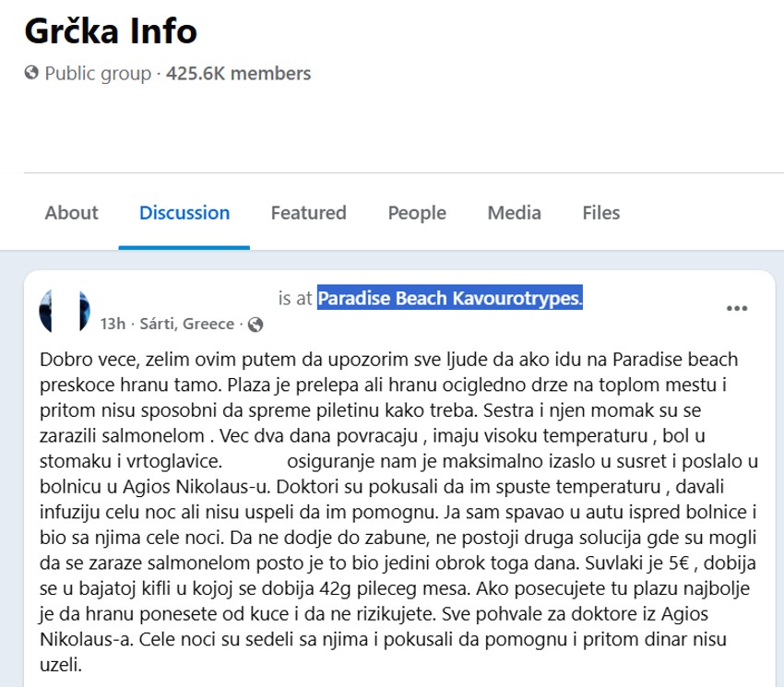
Task: View the People tab
Action: [417, 212]
